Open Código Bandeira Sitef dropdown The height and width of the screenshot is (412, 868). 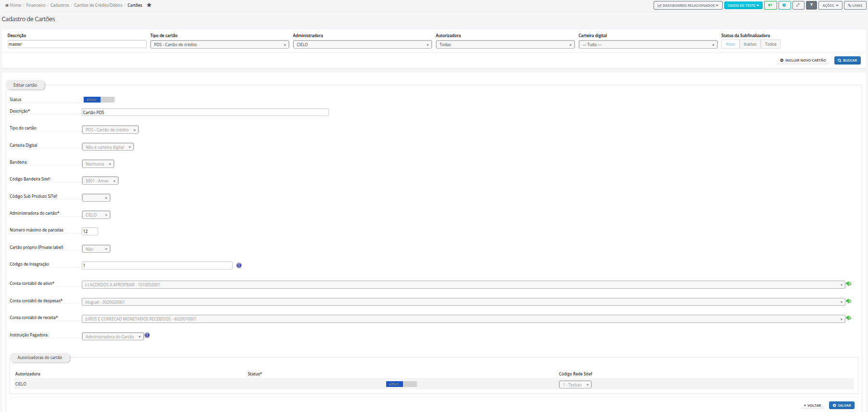[x=100, y=181]
